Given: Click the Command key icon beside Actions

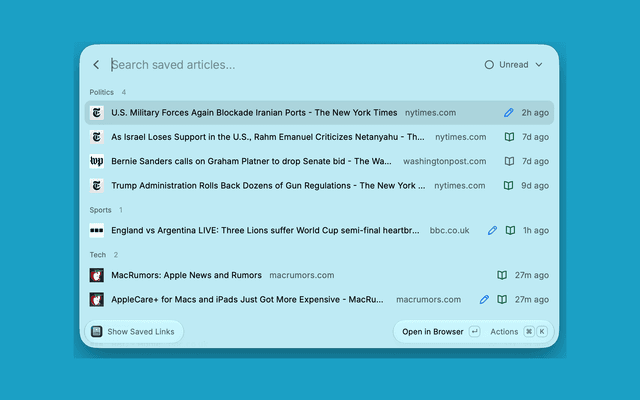Looking at the screenshot, I should pos(529,331).
